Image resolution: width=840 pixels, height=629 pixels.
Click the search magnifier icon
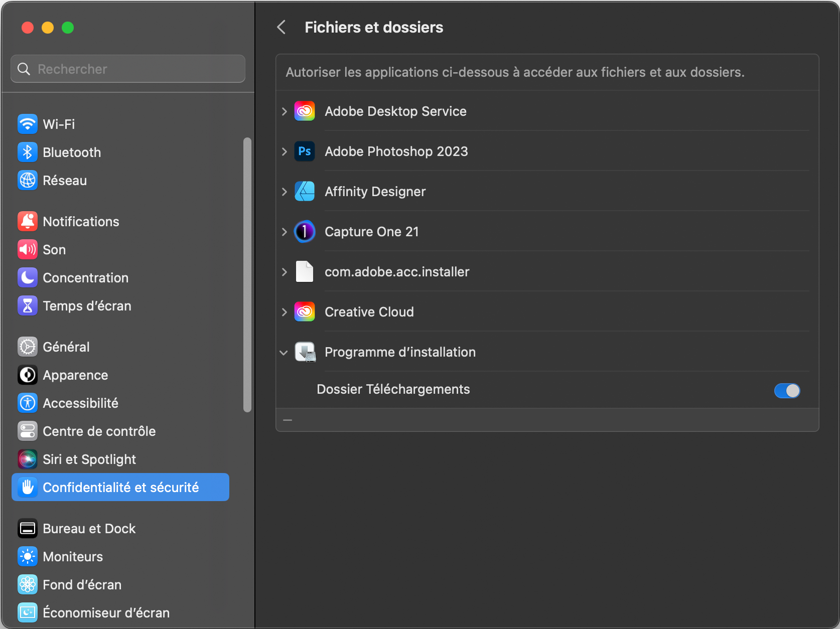(24, 69)
